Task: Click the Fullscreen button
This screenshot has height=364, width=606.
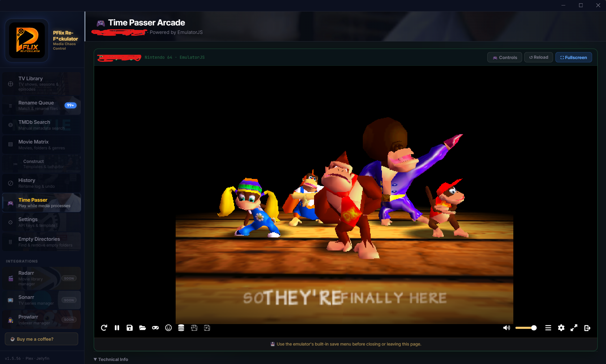Action: [574, 57]
